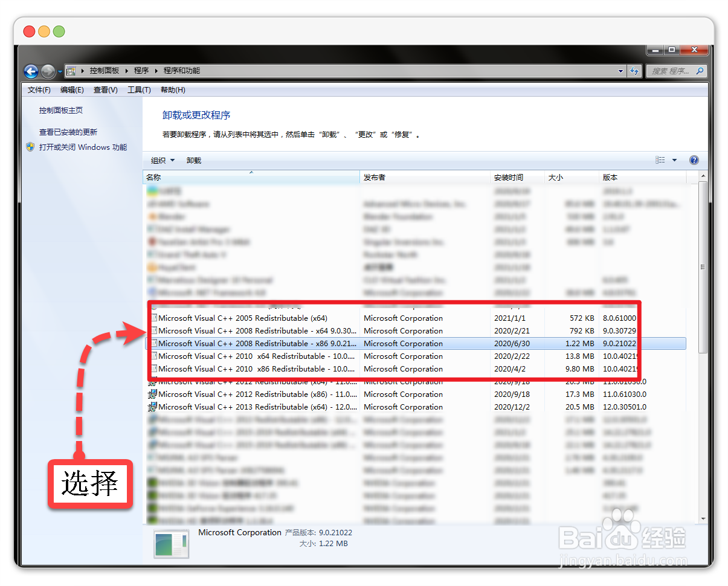728x586 pixels.
Task: Click the Forward navigation arrow
Action: coord(48,71)
